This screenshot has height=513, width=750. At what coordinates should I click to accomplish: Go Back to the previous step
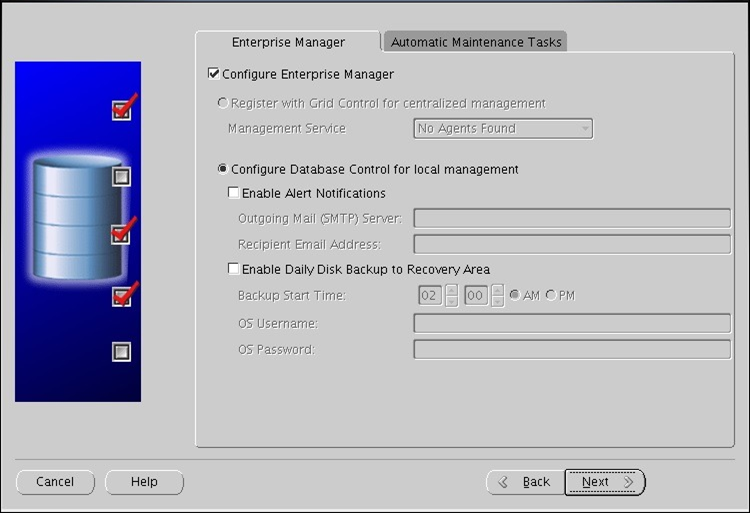pyautogui.click(x=525, y=482)
